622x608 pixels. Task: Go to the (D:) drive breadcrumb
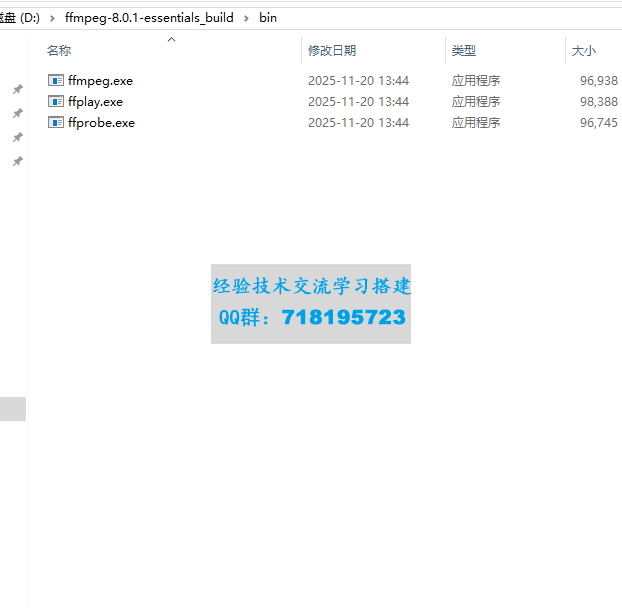(20, 18)
